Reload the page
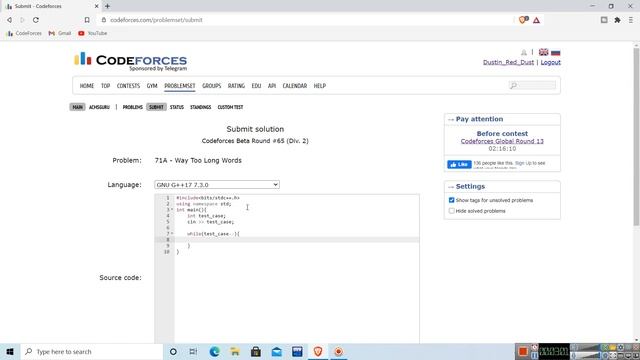 pyautogui.click(x=36, y=20)
